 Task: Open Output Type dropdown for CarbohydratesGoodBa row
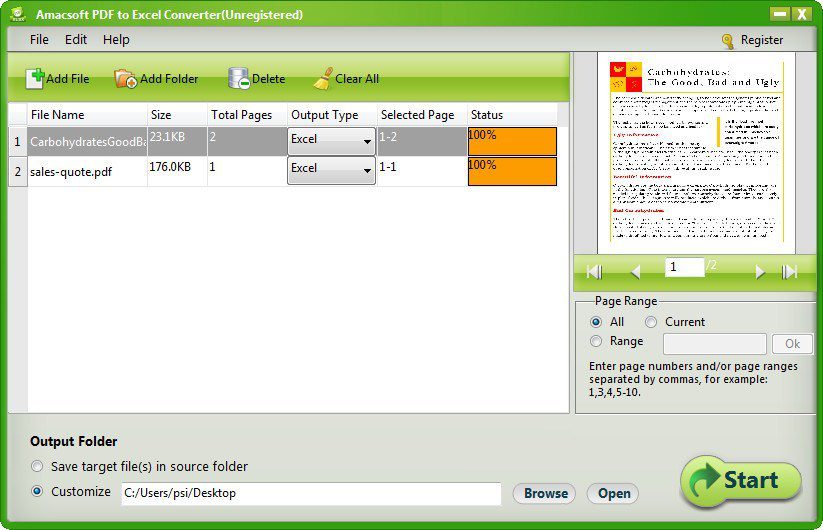point(331,141)
